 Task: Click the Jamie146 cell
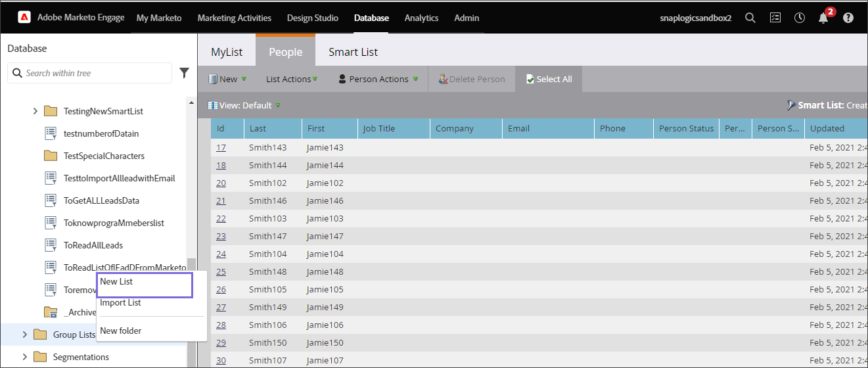pos(325,200)
